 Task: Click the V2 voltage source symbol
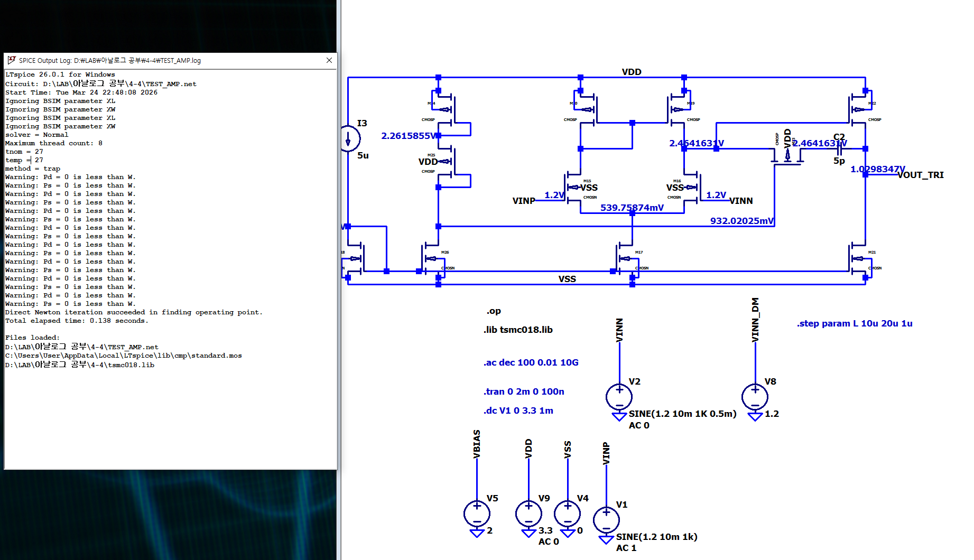pos(619,397)
